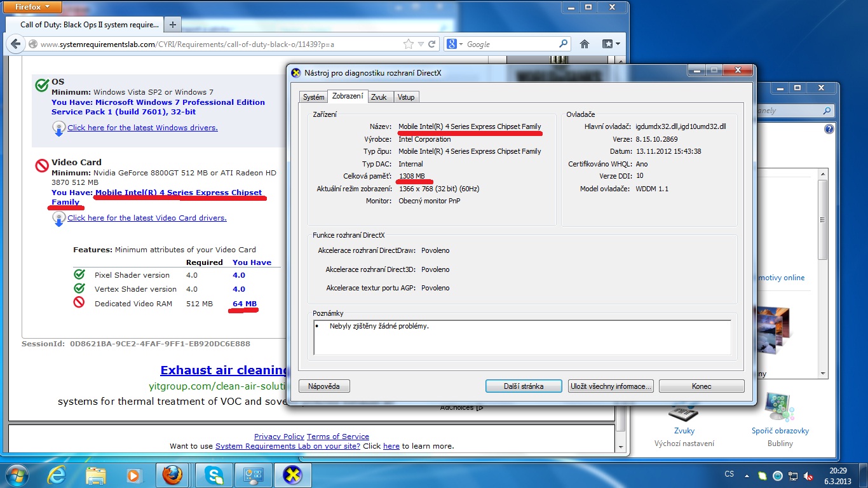This screenshot has width=868, height=488.
Task: Bookmark this page with the star icon
Action: [408, 44]
